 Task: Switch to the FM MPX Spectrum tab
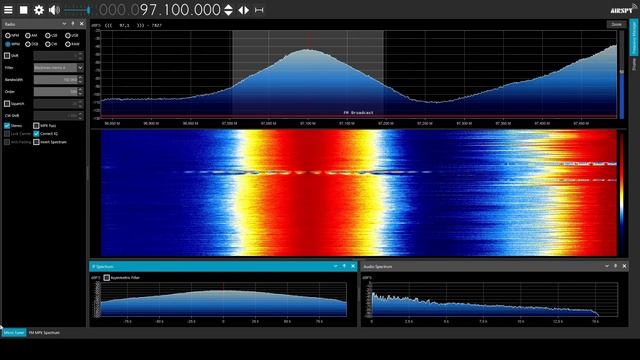pos(44,333)
